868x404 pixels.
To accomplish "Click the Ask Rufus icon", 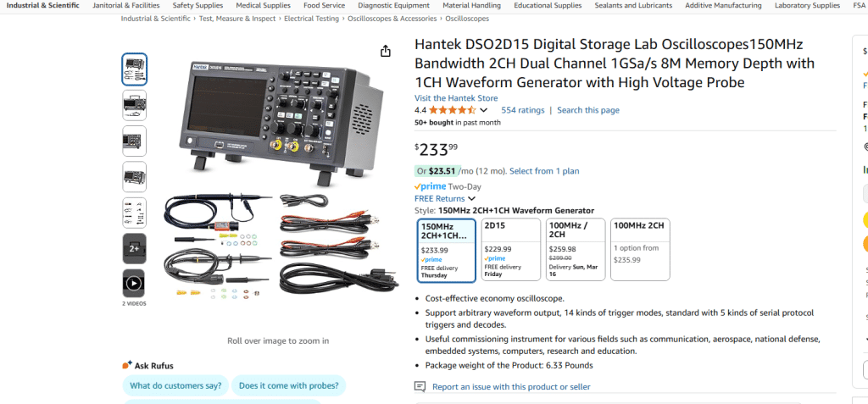I will point(127,366).
